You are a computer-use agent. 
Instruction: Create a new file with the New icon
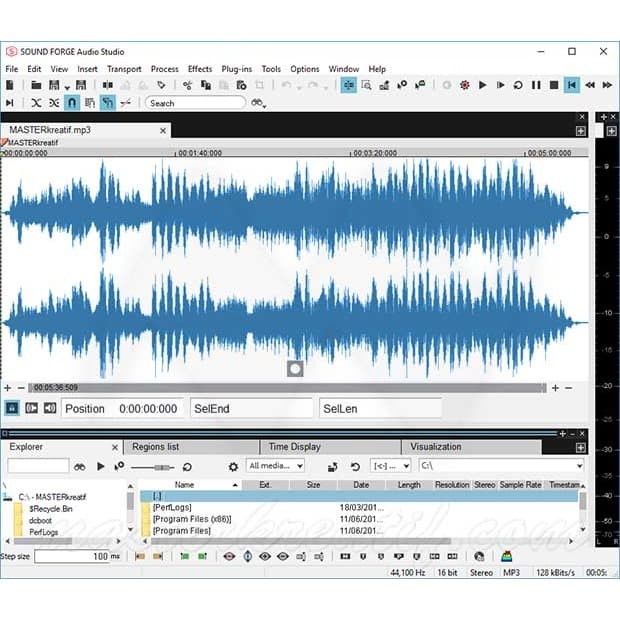10,85
